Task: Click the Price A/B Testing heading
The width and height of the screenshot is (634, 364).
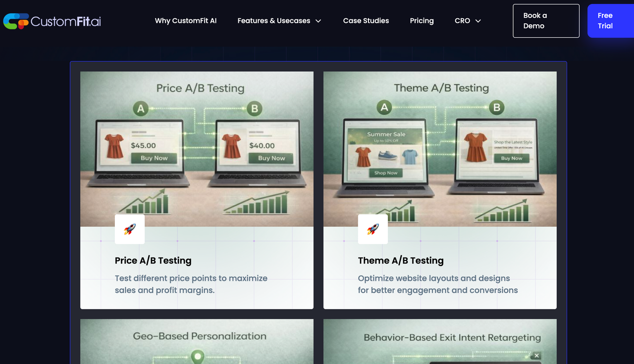Action: pos(153,260)
